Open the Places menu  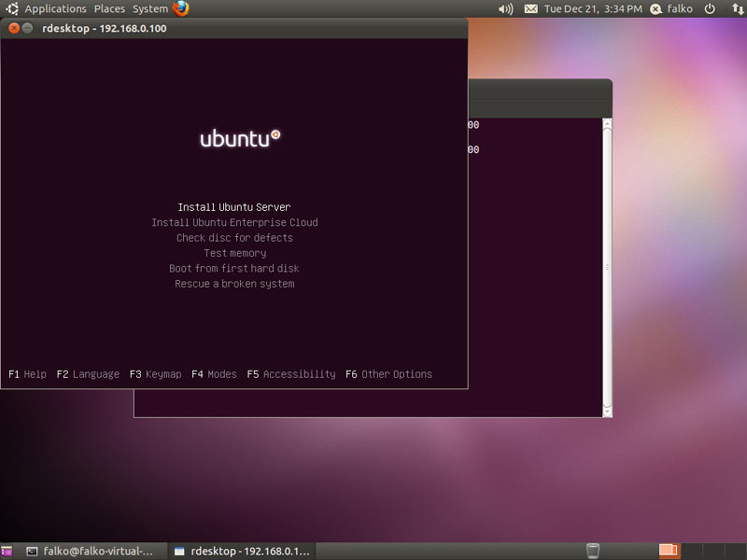coord(109,8)
